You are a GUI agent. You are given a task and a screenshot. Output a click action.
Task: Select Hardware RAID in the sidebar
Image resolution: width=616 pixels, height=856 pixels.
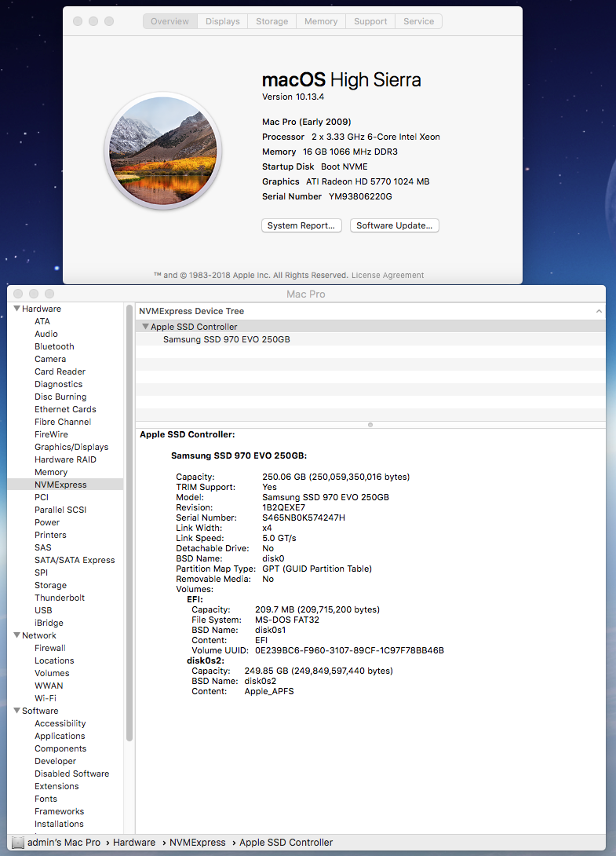(65, 459)
